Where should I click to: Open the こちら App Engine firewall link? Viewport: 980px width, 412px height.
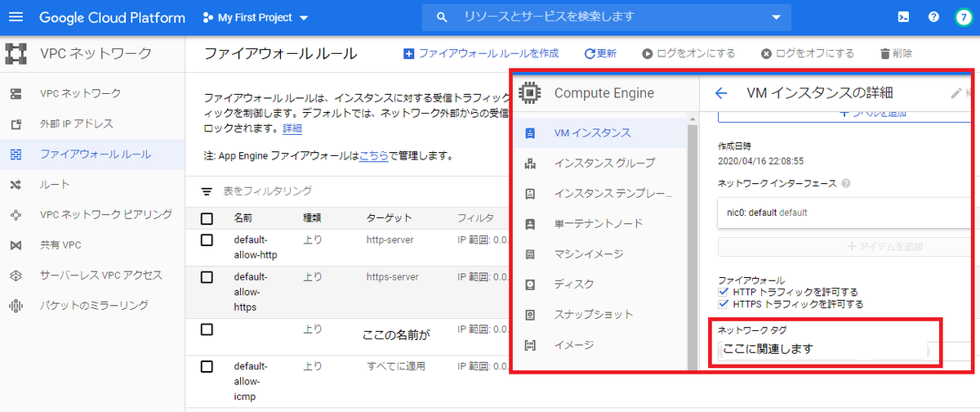[x=374, y=154]
